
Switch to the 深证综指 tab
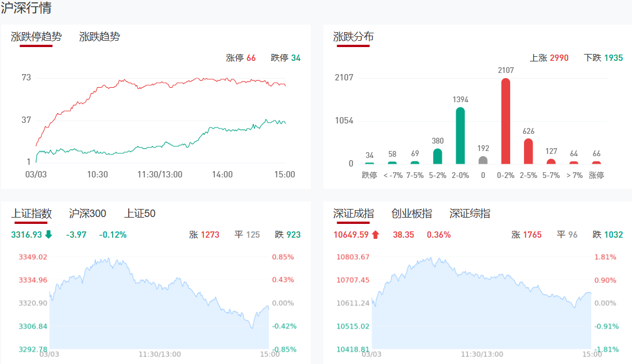pyautogui.click(x=469, y=214)
